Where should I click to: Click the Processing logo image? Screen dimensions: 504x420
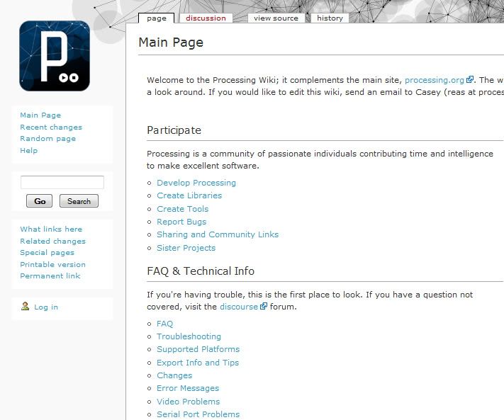click(x=55, y=55)
